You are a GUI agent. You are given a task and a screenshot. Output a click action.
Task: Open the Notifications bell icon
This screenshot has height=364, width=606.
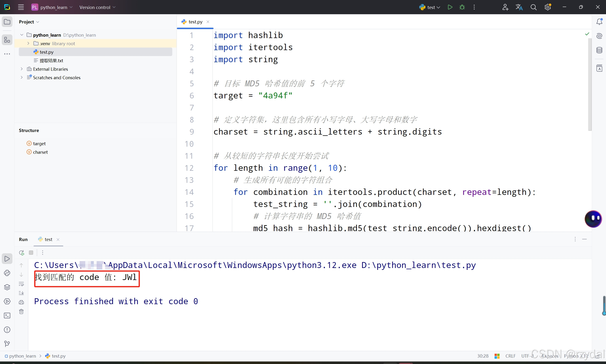599,22
